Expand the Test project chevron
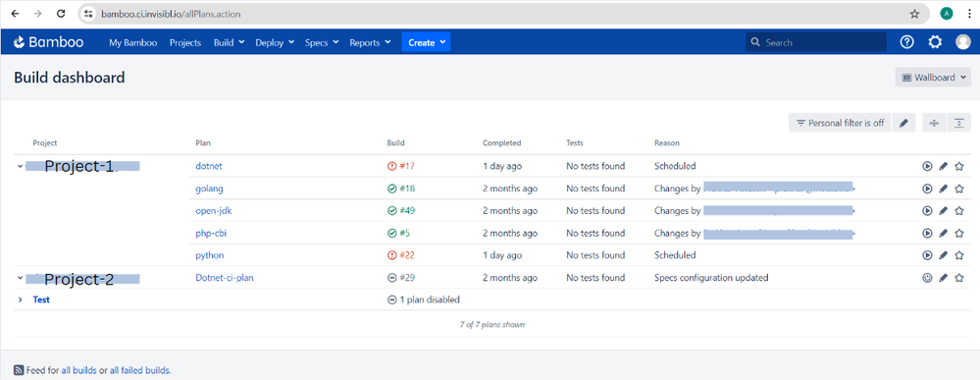The image size is (980, 380). coord(20,299)
